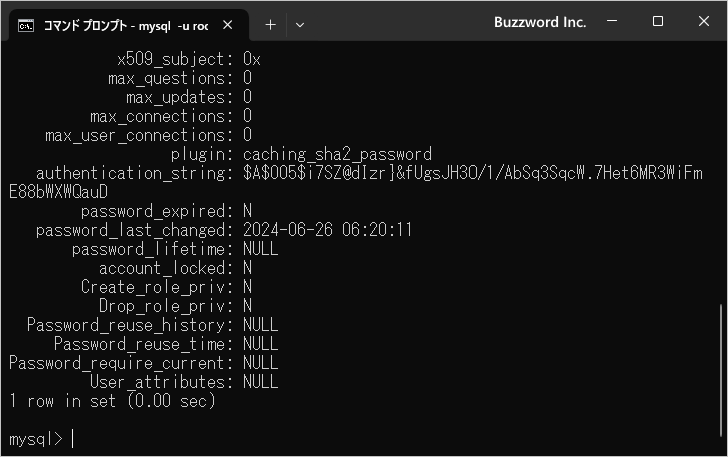728x457 pixels.
Task: Click the 2024-06-26 06:20:11 timestamp
Action: [327, 230]
